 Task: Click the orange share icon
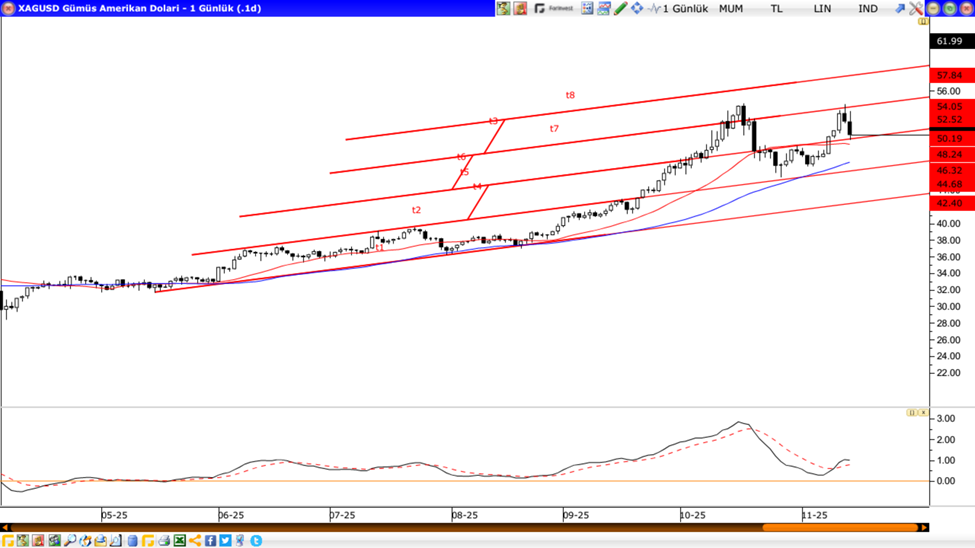coord(195,541)
